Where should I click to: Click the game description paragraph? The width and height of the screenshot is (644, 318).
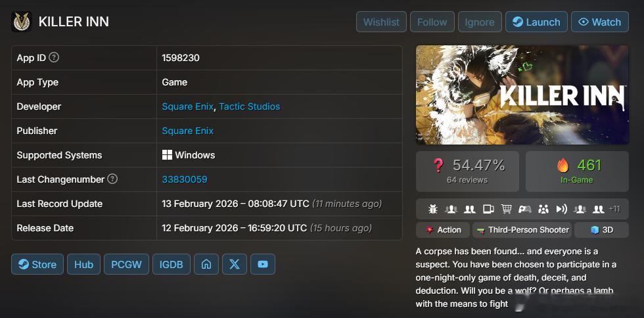[x=517, y=278]
